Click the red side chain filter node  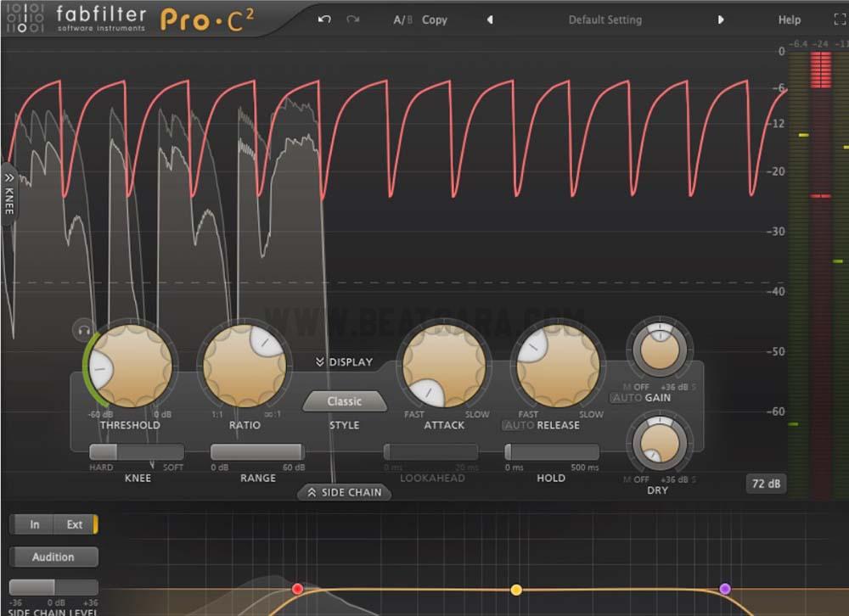coord(297,588)
